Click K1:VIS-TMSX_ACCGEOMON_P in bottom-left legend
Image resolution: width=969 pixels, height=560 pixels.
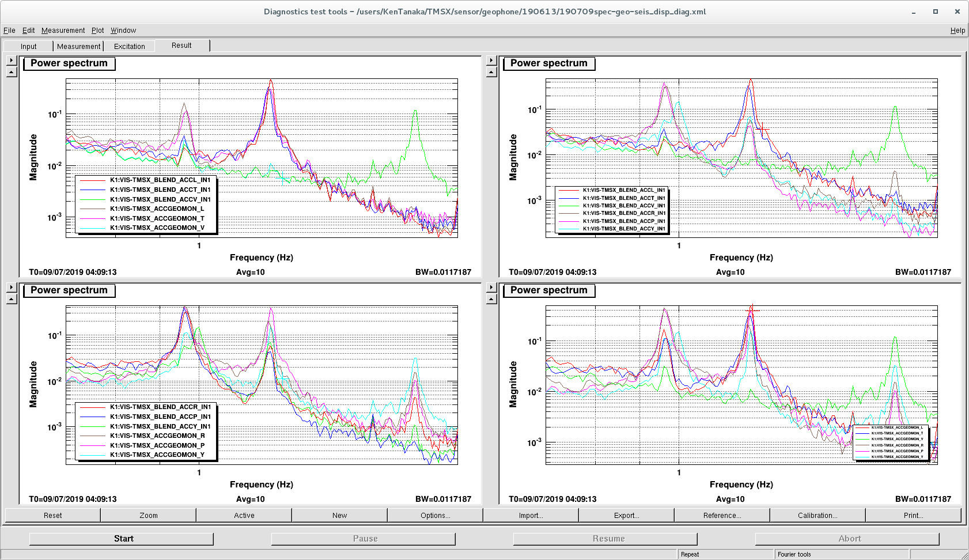pos(157,445)
